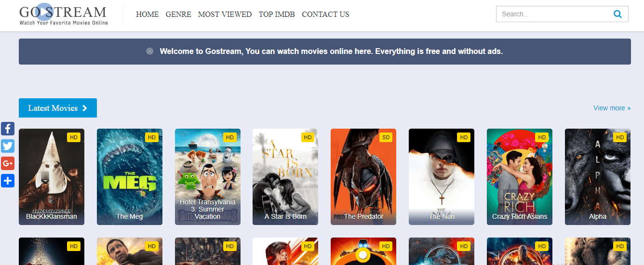This screenshot has width=644, height=265.
Task: Open the GENRE menu
Action: 178,14
